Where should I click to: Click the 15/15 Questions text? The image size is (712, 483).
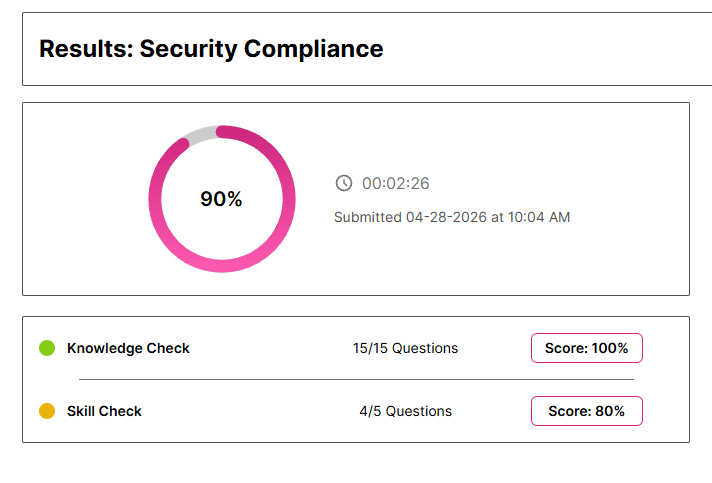click(405, 348)
